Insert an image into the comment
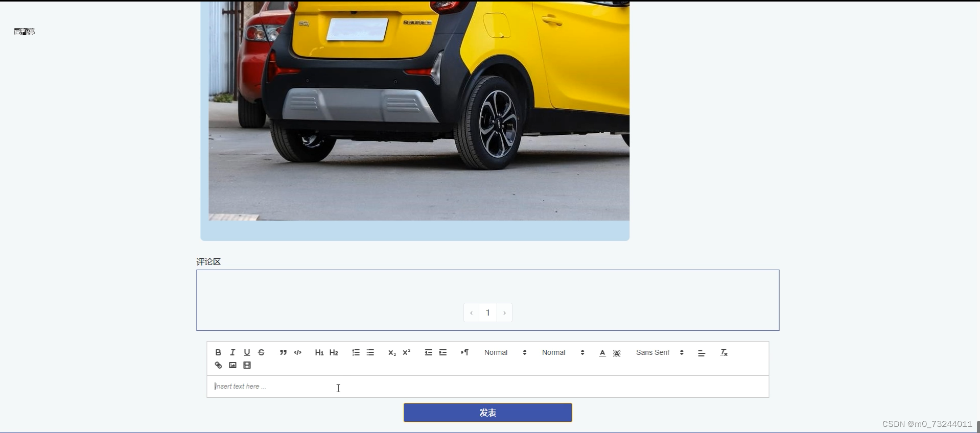 [232, 365]
